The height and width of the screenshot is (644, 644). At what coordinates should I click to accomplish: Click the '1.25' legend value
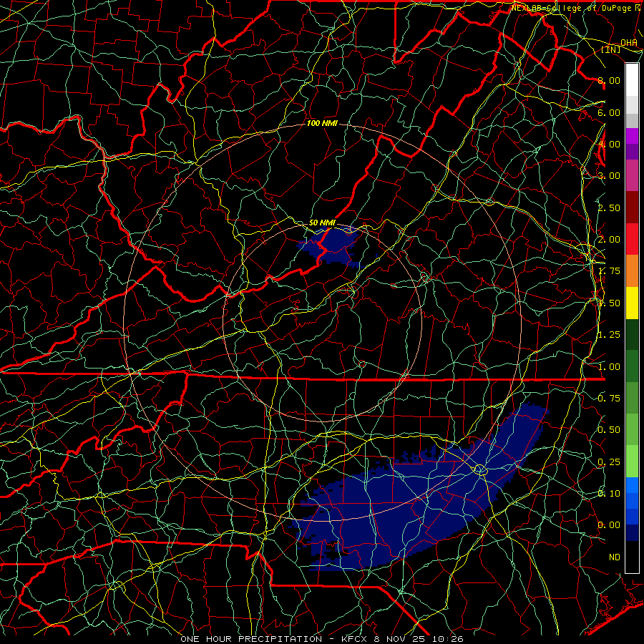(x=609, y=335)
